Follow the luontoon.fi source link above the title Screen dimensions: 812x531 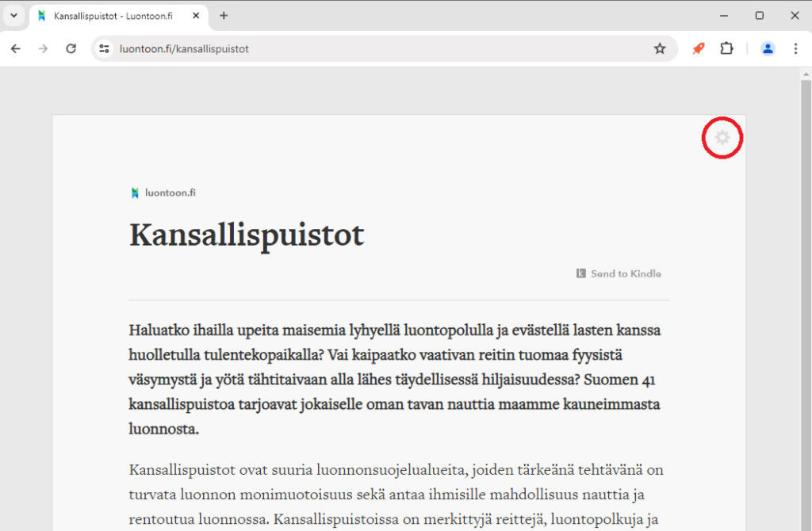tap(163, 193)
